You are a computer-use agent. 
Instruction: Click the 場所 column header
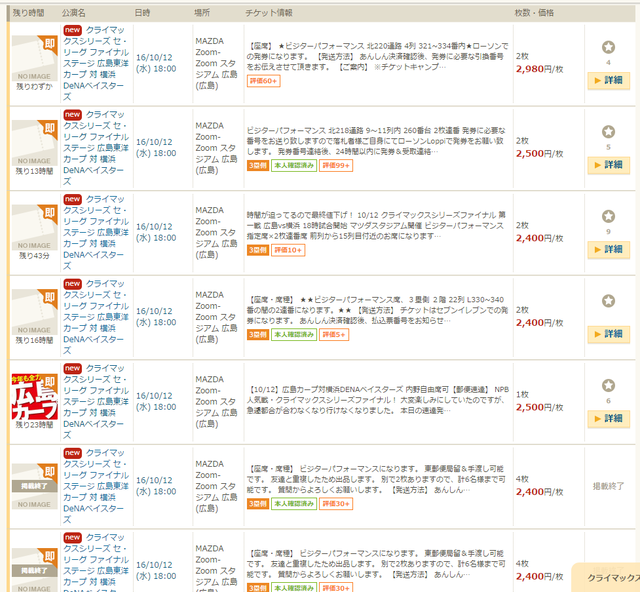pyautogui.click(x=202, y=13)
